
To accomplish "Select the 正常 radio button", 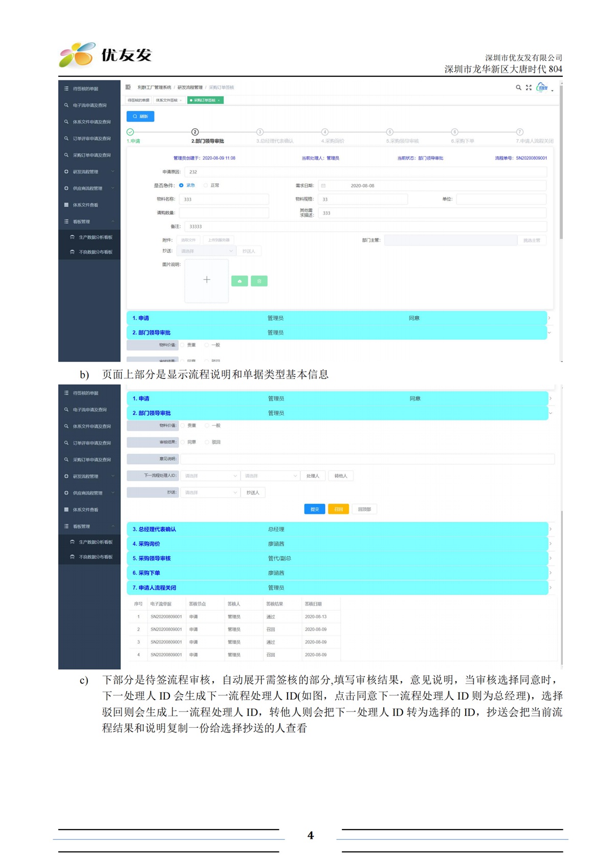I will click(x=206, y=186).
